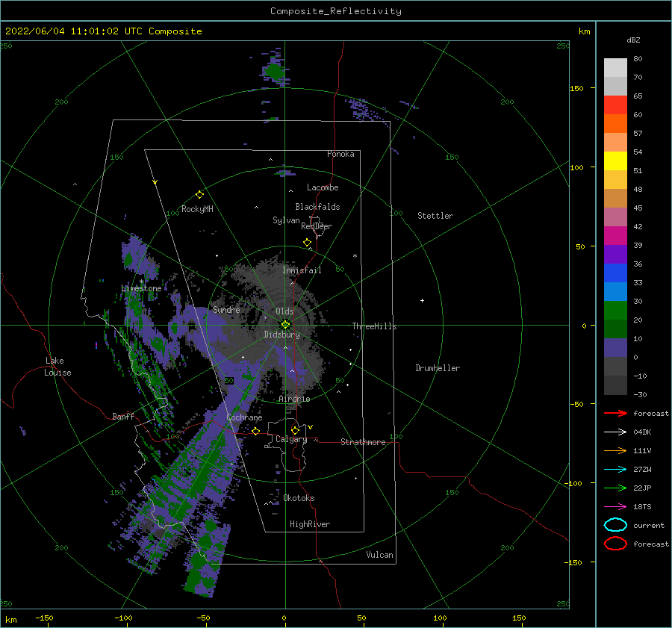Click the 'Vulcan' city label
672x628 pixels.
point(380,555)
